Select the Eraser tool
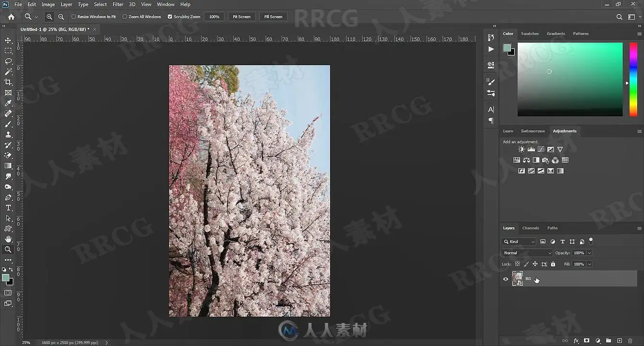 tap(8, 155)
